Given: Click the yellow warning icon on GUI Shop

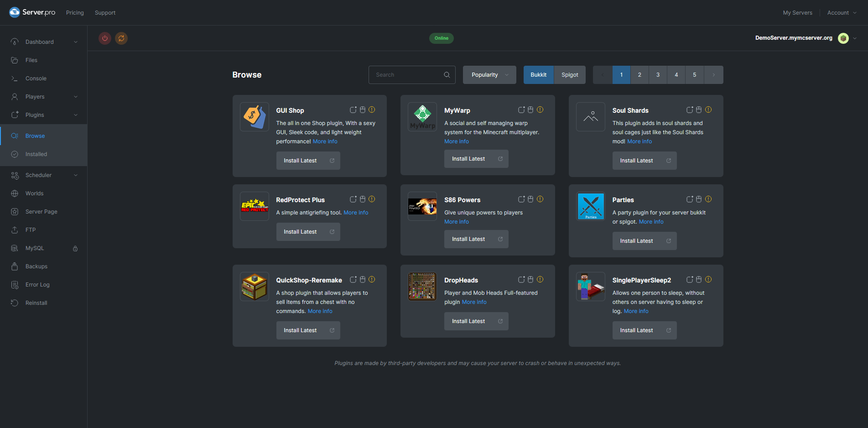Looking at the screenshot, I should coord(372,110).
